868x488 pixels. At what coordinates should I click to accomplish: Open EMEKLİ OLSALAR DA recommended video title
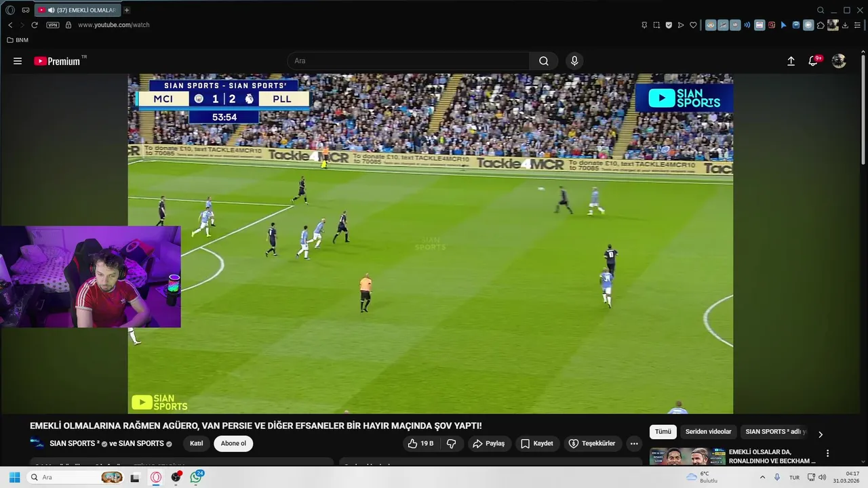(772, 457)
